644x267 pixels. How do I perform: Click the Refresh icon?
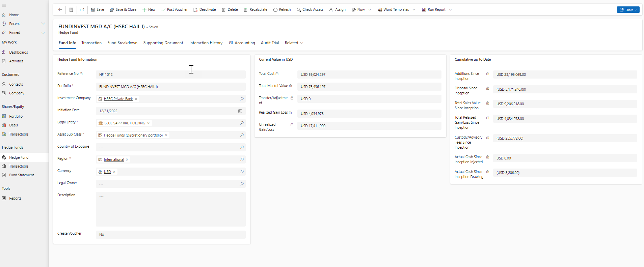[x=275, y=10]
